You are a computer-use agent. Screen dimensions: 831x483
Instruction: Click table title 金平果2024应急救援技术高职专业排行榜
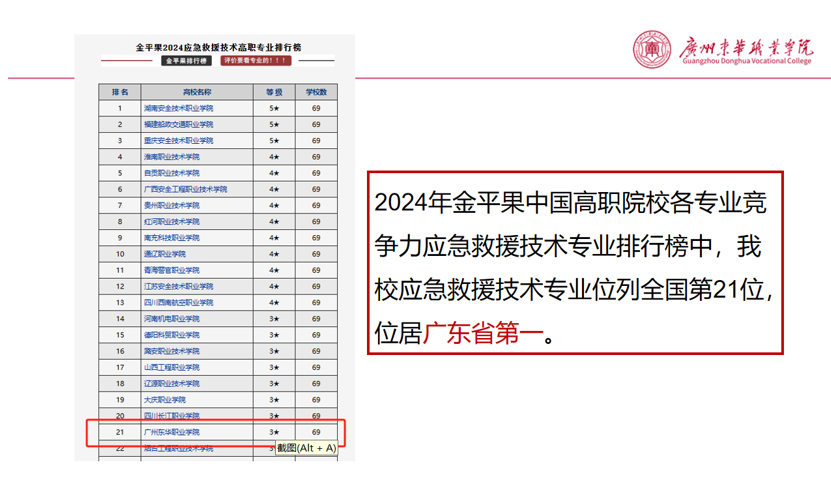218,47
